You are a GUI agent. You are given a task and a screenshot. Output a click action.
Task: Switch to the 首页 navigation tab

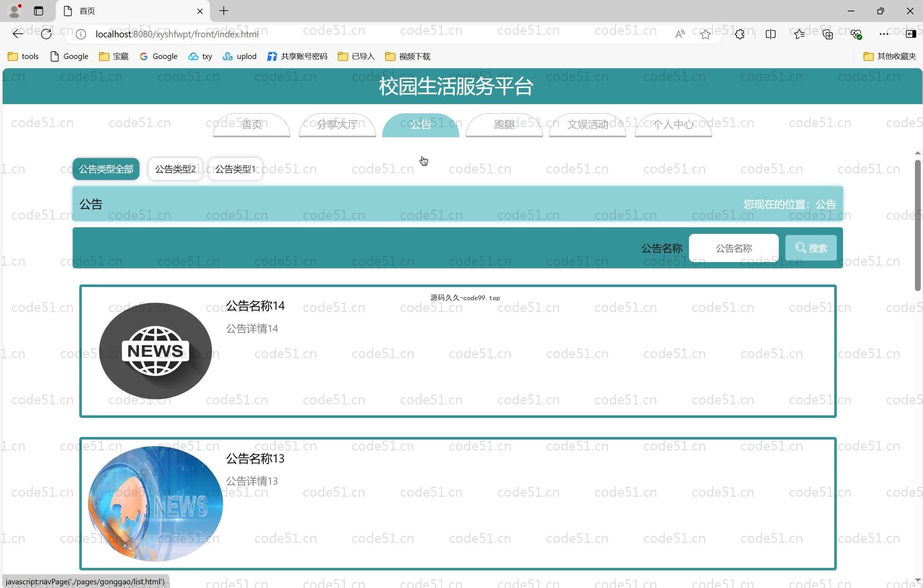(x=251, y=125)
